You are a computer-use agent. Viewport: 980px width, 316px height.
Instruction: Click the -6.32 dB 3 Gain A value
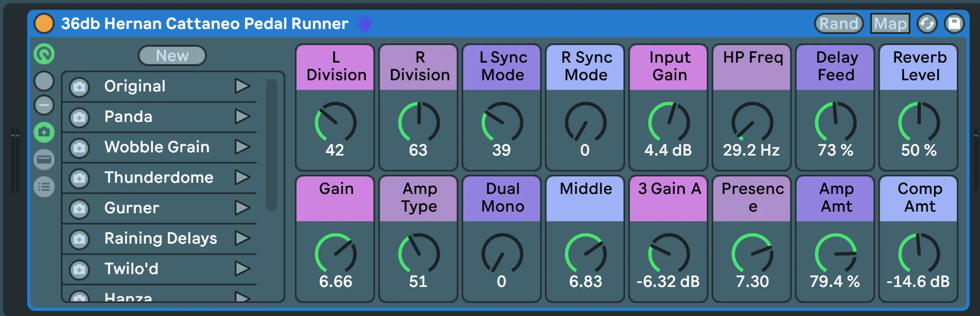[668, 281]
